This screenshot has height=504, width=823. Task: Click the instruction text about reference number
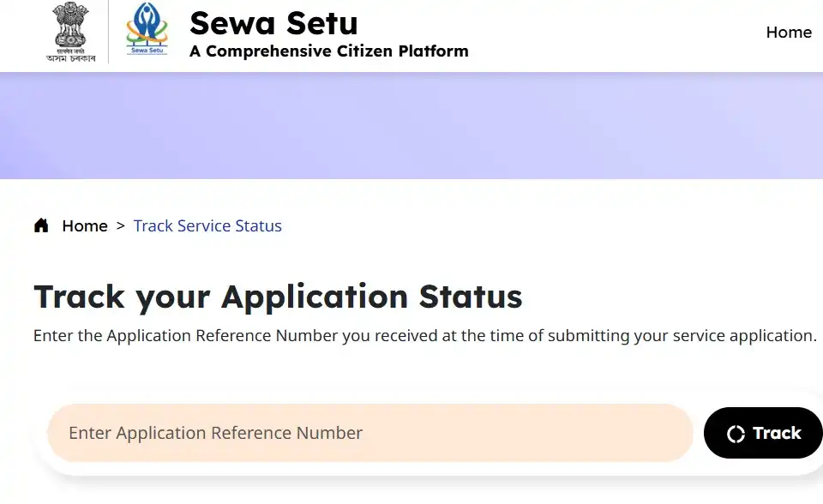click(x=424, y=335)
